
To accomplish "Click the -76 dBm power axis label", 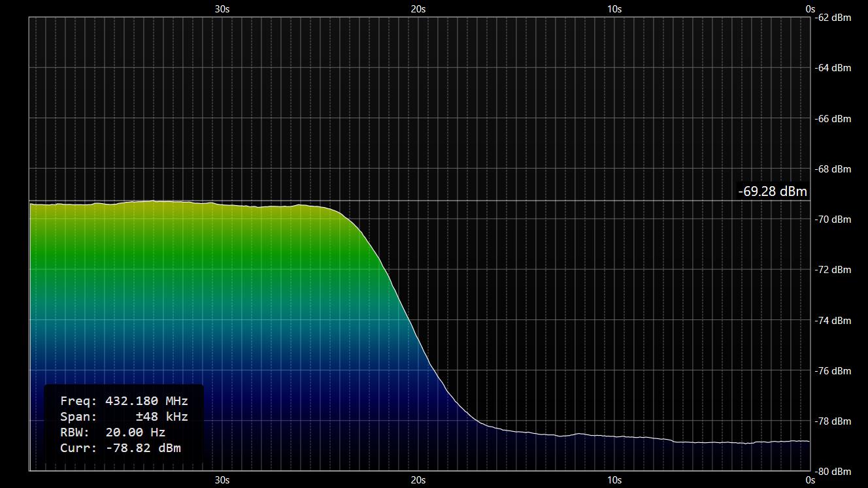I will coord(833,371).
